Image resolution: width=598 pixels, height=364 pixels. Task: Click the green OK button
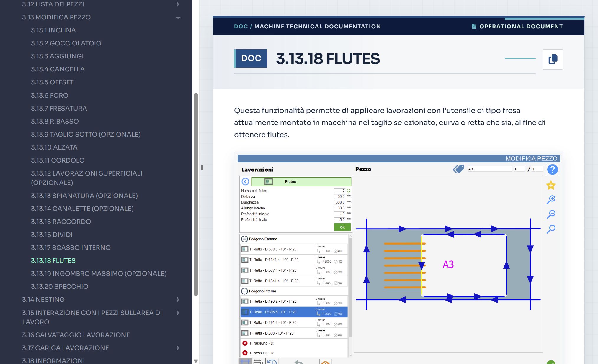(342, 227)
